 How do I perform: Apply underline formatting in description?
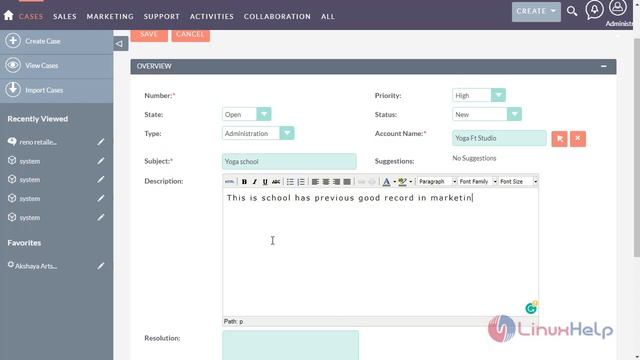(x=265, y=182)
